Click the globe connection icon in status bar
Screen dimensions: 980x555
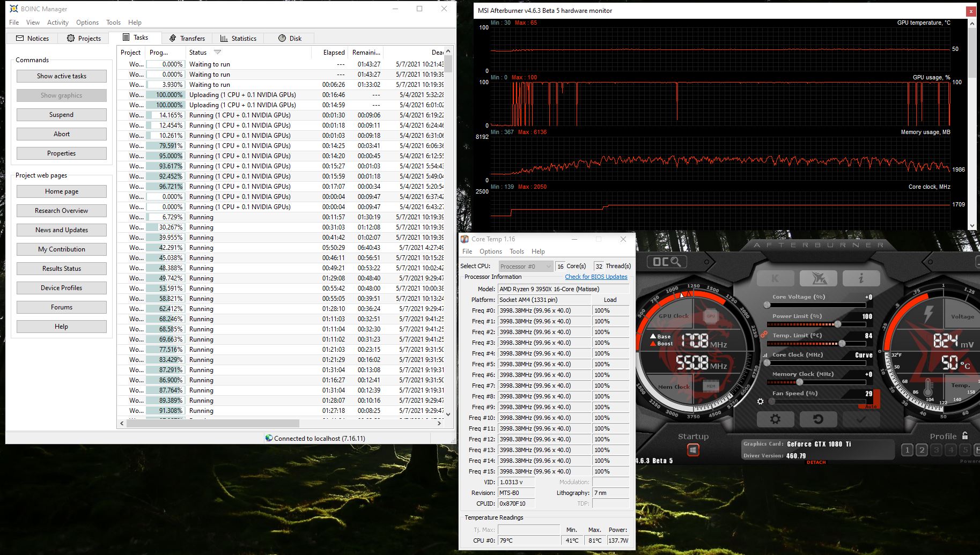(269, 438)
